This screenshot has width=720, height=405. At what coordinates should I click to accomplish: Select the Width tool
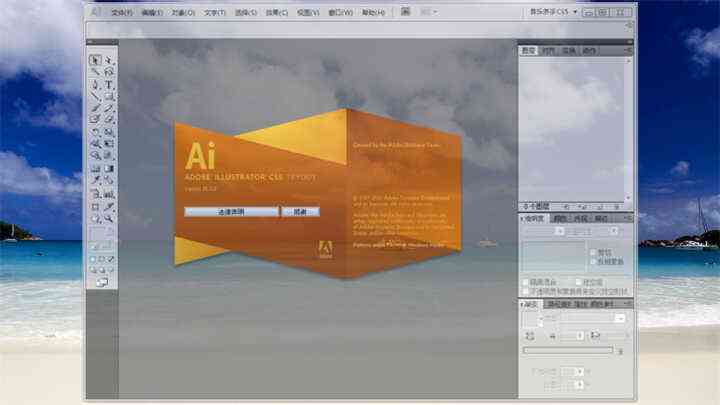pos(96,144)
